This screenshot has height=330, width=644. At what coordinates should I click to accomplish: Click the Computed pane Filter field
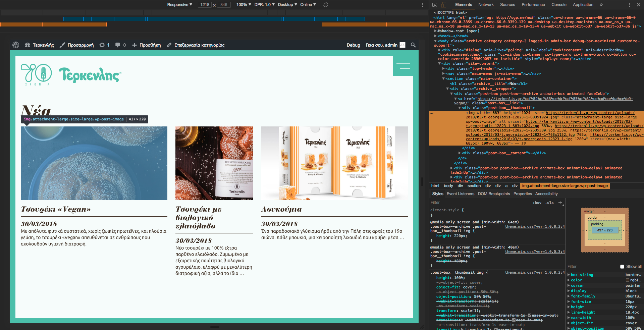click(x=592, y=267)
